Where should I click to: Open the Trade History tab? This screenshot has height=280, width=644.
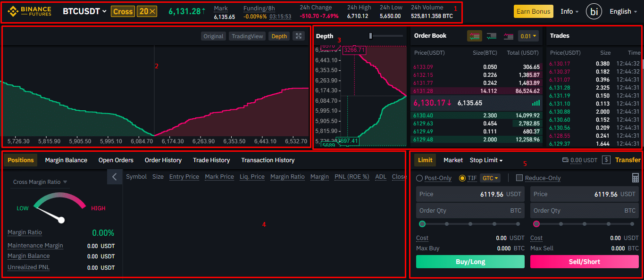[211, 160]
